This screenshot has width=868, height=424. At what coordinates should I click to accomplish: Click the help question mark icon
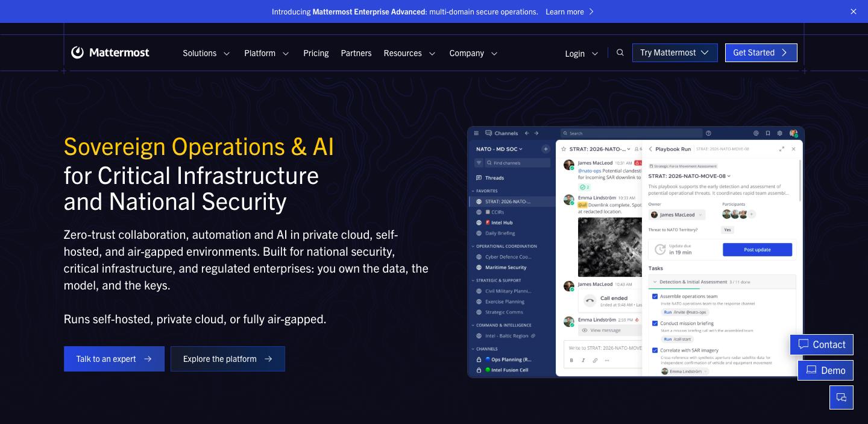708,133
